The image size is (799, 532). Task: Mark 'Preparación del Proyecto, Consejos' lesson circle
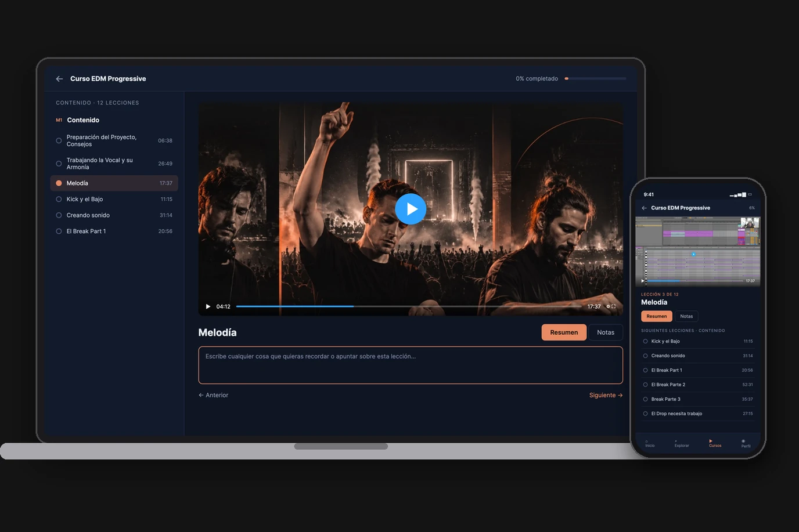click(x=59, y=140)
